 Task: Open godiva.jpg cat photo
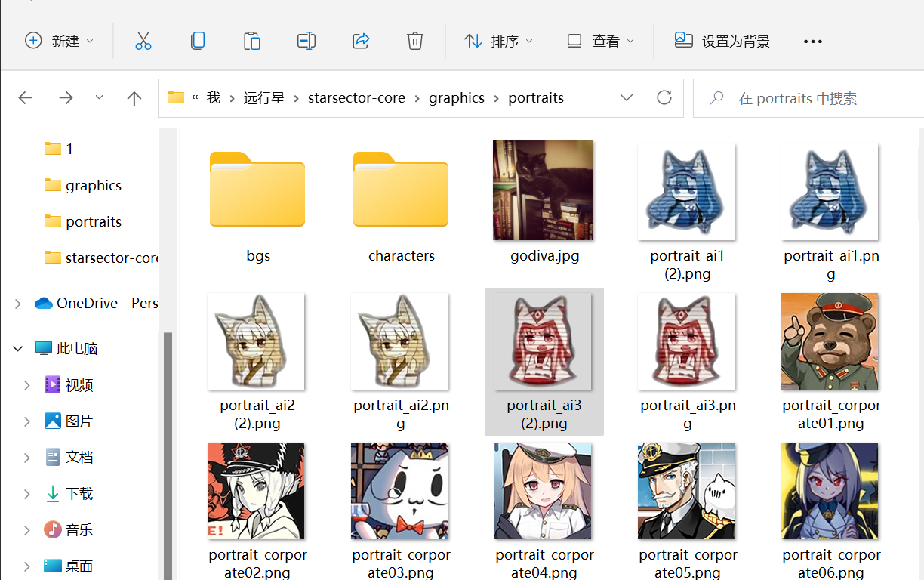[544, 190]
